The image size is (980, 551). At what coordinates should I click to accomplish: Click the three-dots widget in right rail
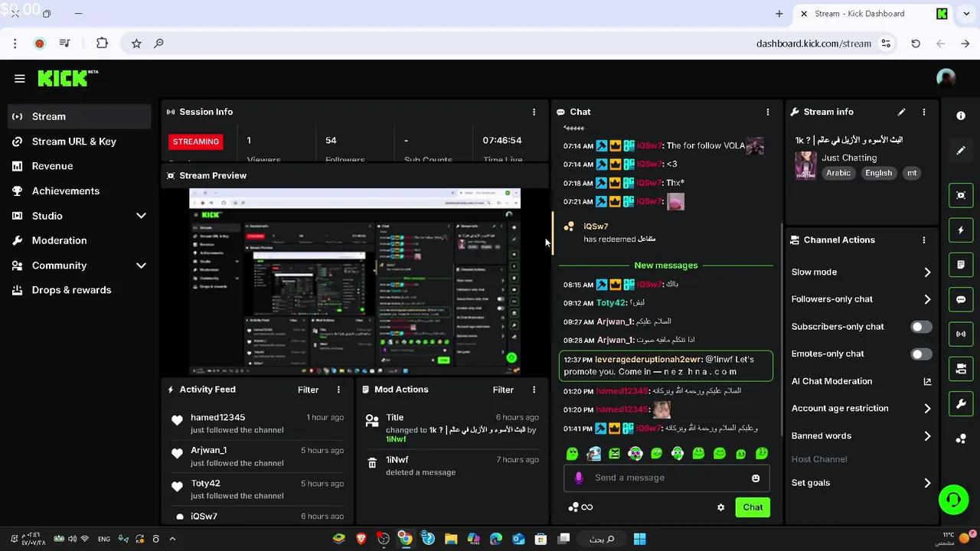click(961, 439)
